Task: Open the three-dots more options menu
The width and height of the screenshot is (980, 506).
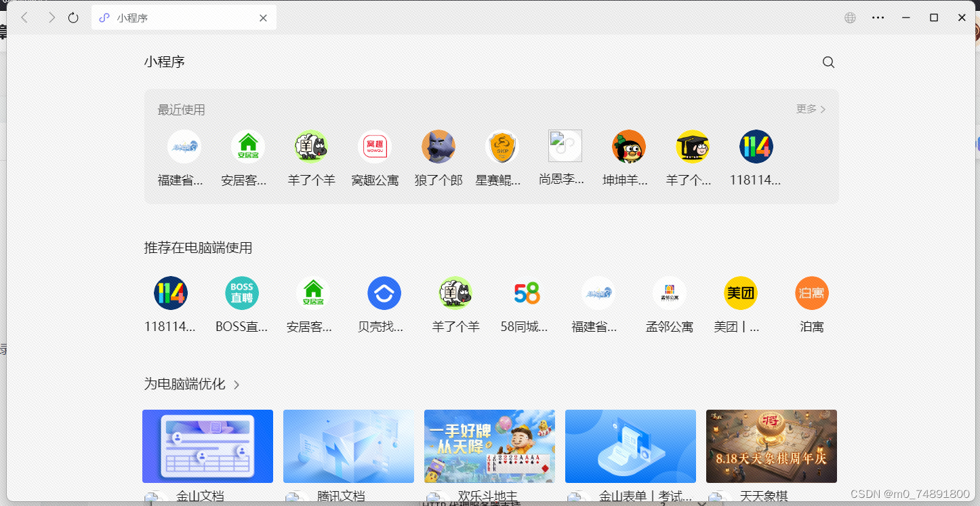Action: (x=878, y=18)
